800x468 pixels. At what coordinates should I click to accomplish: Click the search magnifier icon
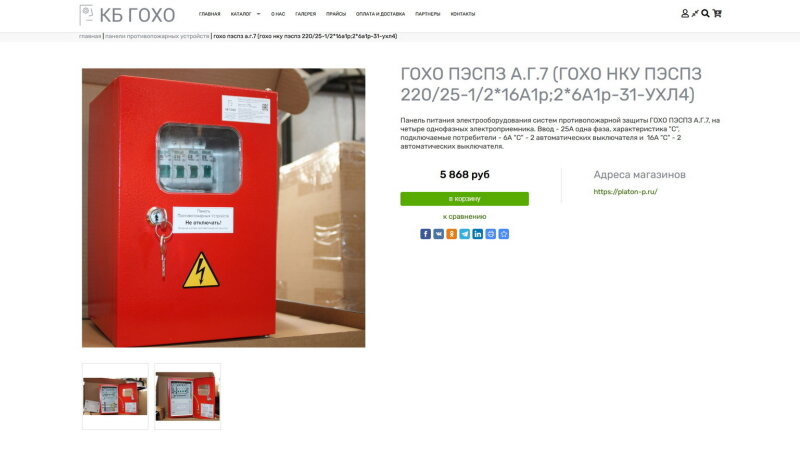click(x=705, y=13)
